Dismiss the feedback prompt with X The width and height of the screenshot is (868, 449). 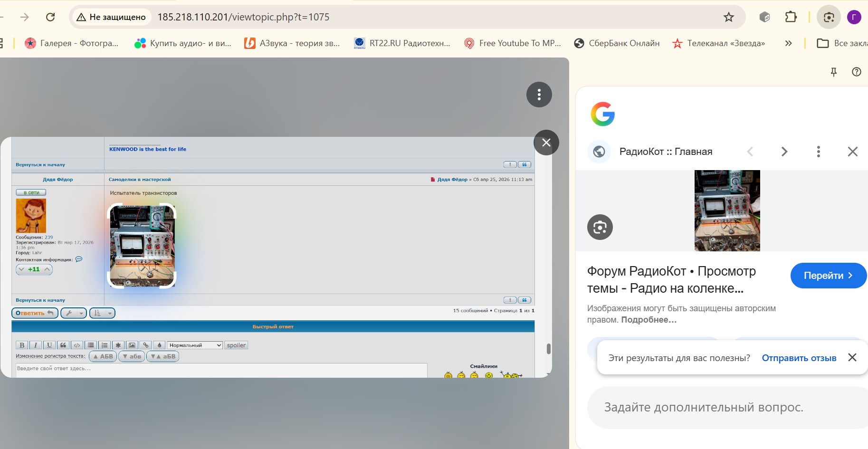click(x=852, y=357)
